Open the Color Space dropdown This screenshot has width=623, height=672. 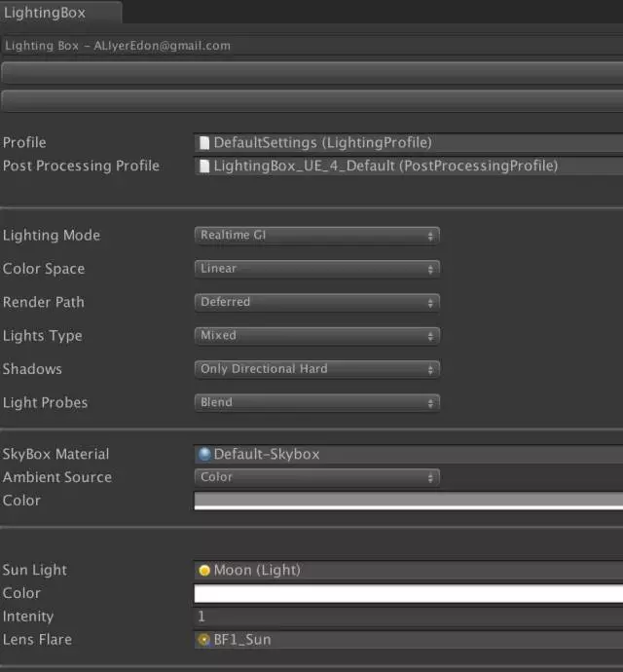pos(316,269)
